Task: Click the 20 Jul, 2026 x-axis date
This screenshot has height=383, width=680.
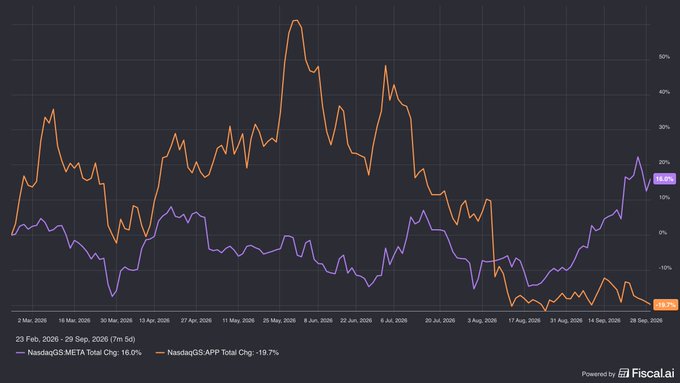Action: (440, 321)
